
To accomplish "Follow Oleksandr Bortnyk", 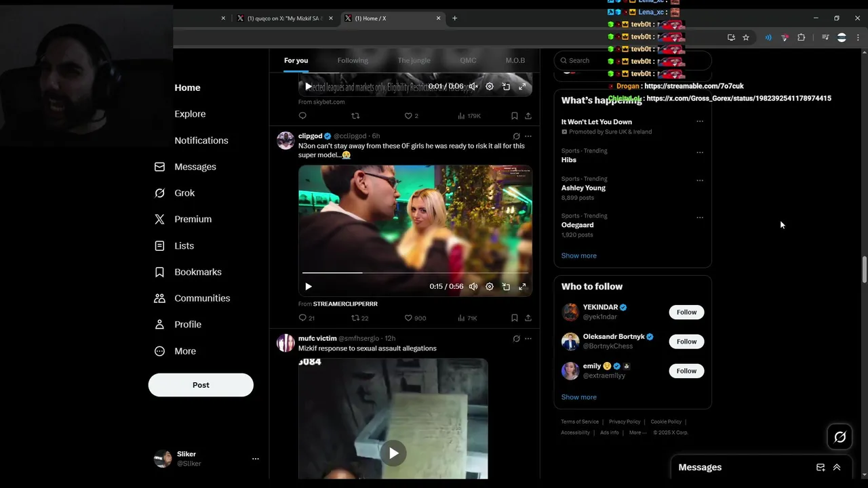I will point(686,342).
